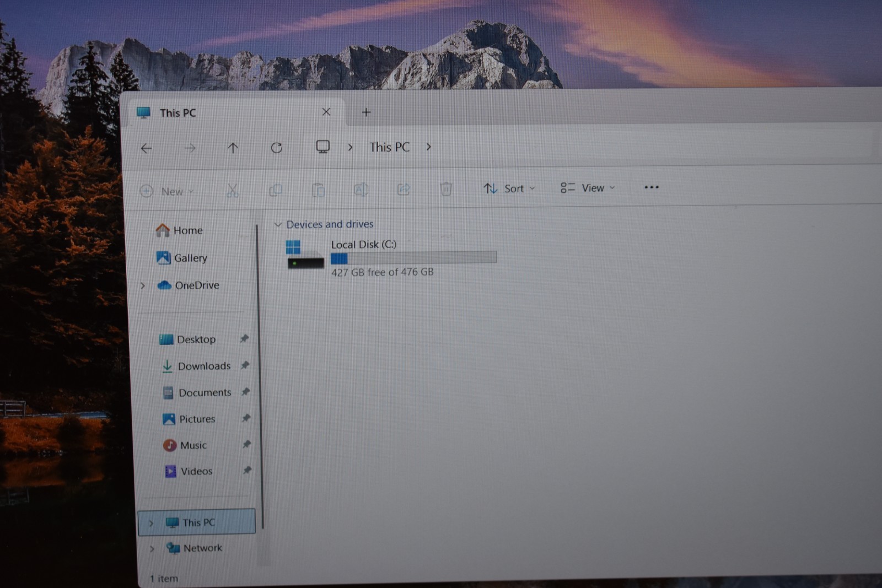
Task: Select This PC in navigation pane
Action: [197, 522]
